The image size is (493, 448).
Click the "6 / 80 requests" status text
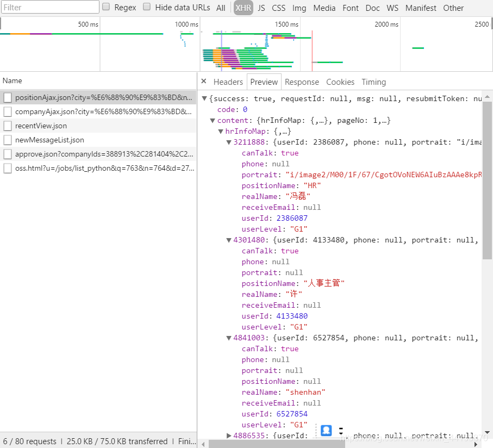point(29,441)
